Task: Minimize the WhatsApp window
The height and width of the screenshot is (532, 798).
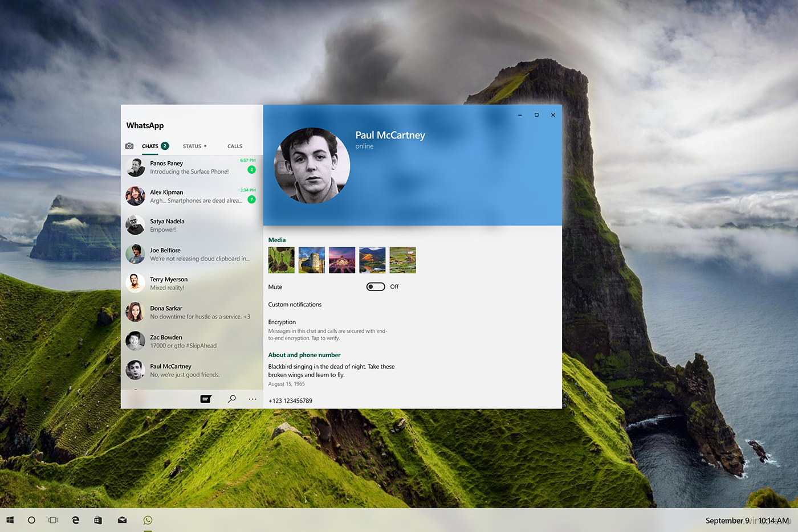Action: (x=520, y=115)
